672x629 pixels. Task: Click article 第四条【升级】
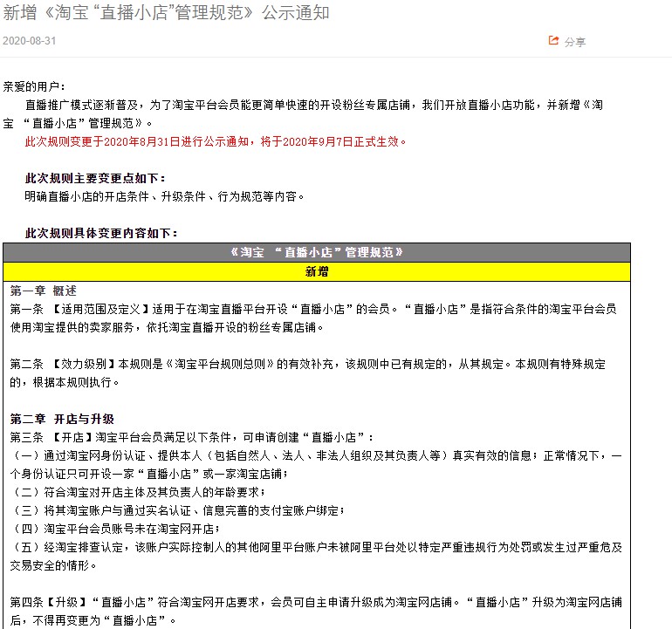(x=316, y=611)
